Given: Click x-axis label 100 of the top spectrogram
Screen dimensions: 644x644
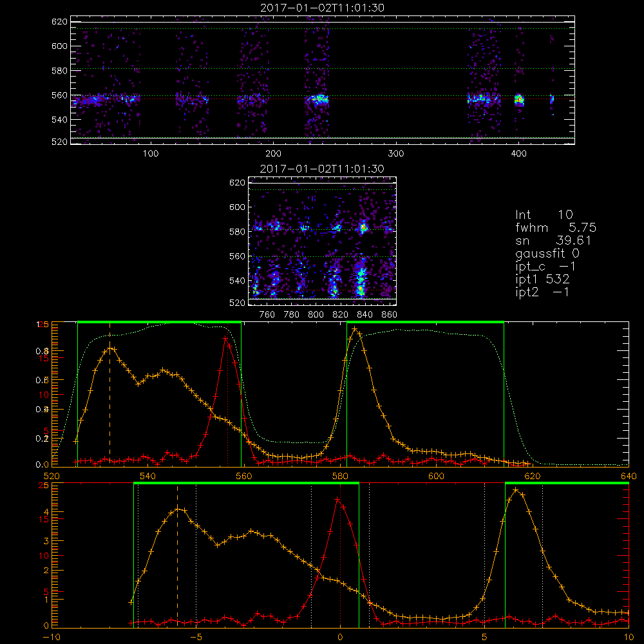Looking at the screenshot, I should [151, 154].
